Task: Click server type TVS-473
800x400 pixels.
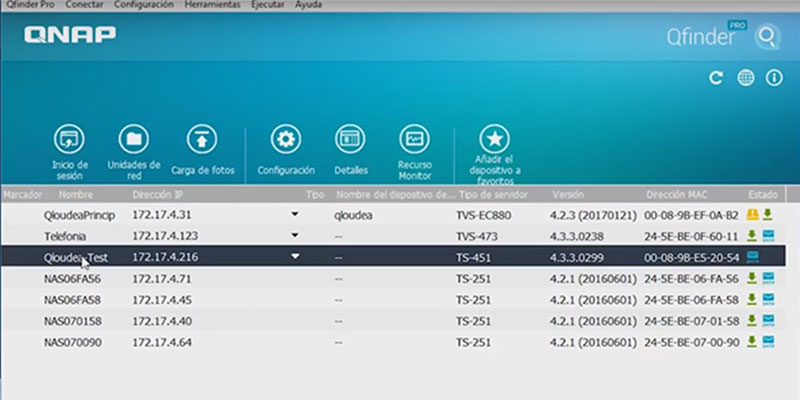Action: point(477,236)
